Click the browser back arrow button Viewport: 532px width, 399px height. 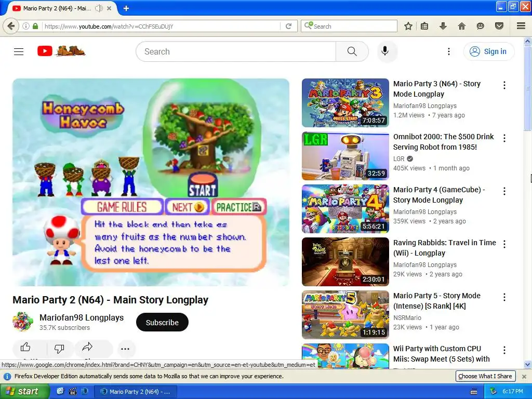11,26
